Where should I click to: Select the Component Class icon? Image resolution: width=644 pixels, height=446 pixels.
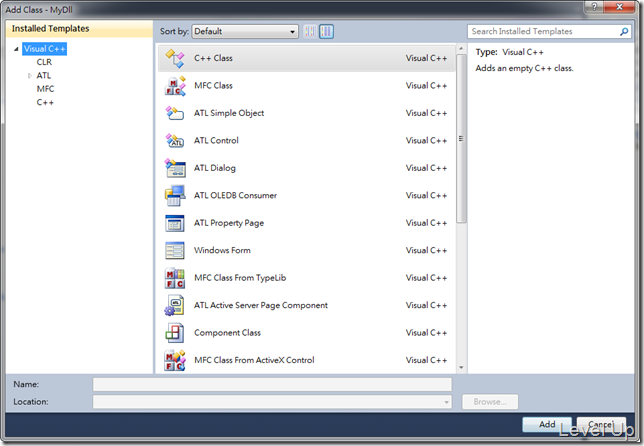pyautogui.click(x=175, y=333)
